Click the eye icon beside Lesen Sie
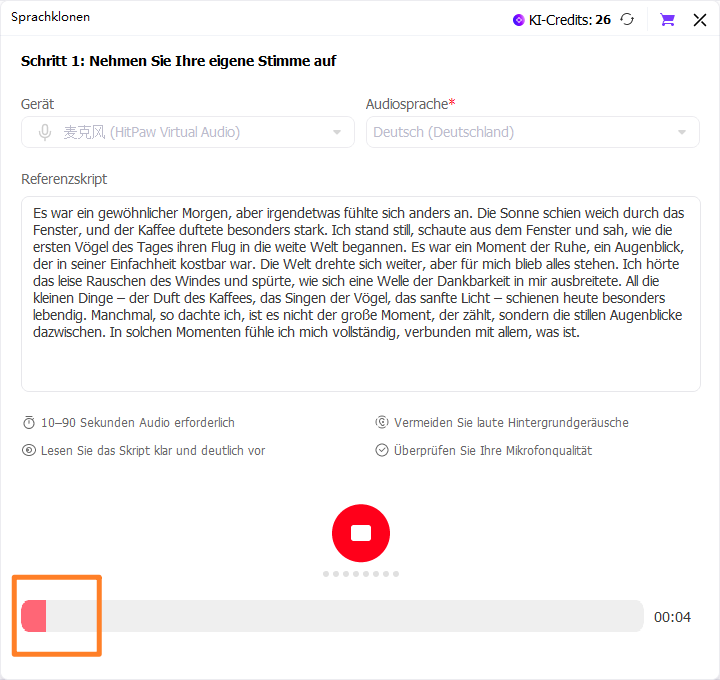The width and height of the screenshot is (720, 680). pos(29,450)
